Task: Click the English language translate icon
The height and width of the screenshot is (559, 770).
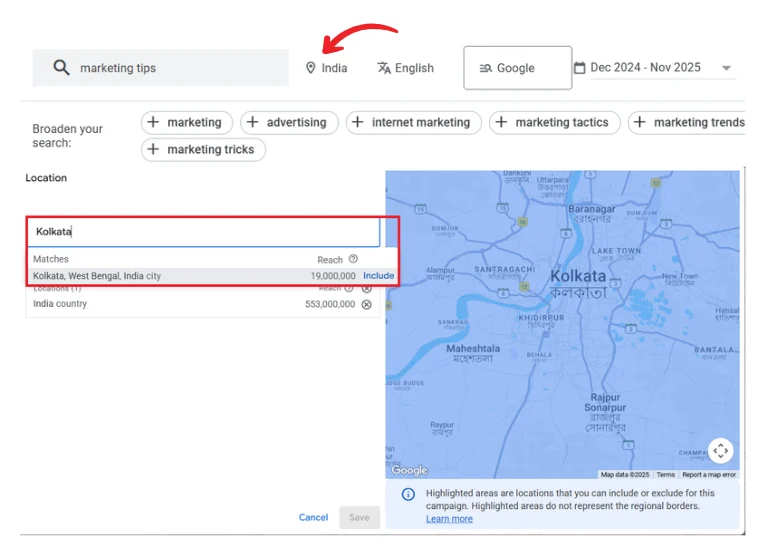Action: (x=383, y=68)
